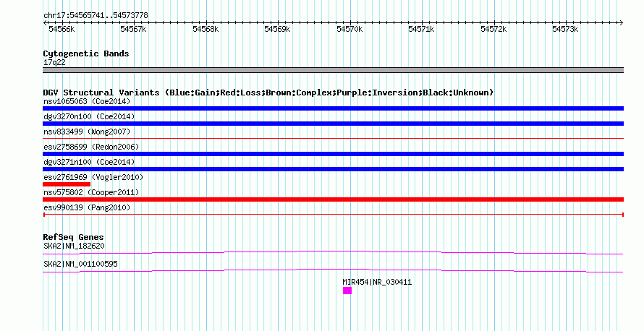
Task: Click the magenta MIR454 gene box
Action: tap(347, 291)
